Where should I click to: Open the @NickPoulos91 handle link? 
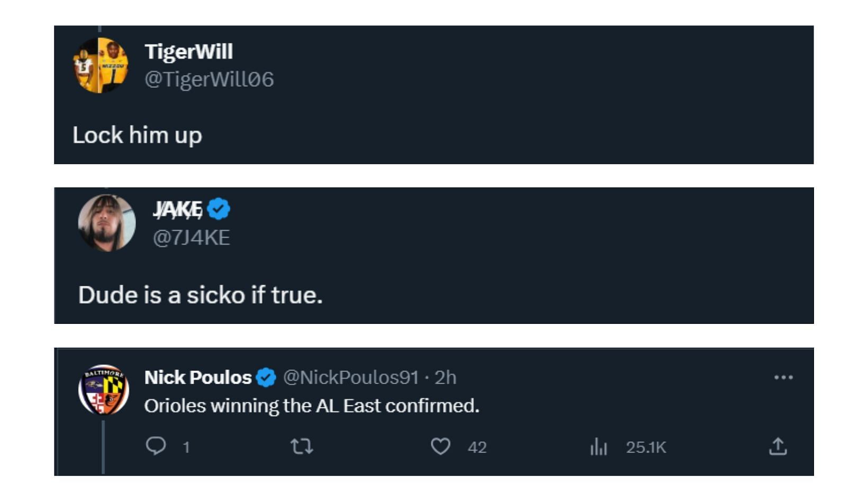351,377
